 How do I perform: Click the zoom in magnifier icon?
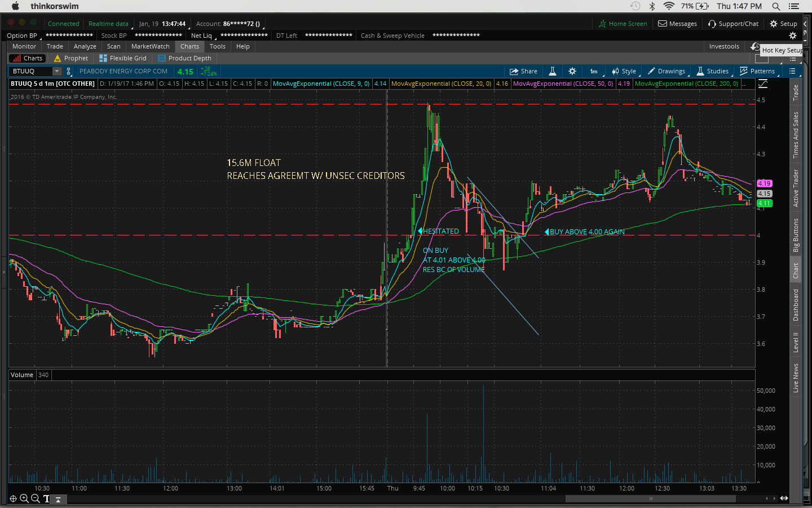(x=24, y=498)
